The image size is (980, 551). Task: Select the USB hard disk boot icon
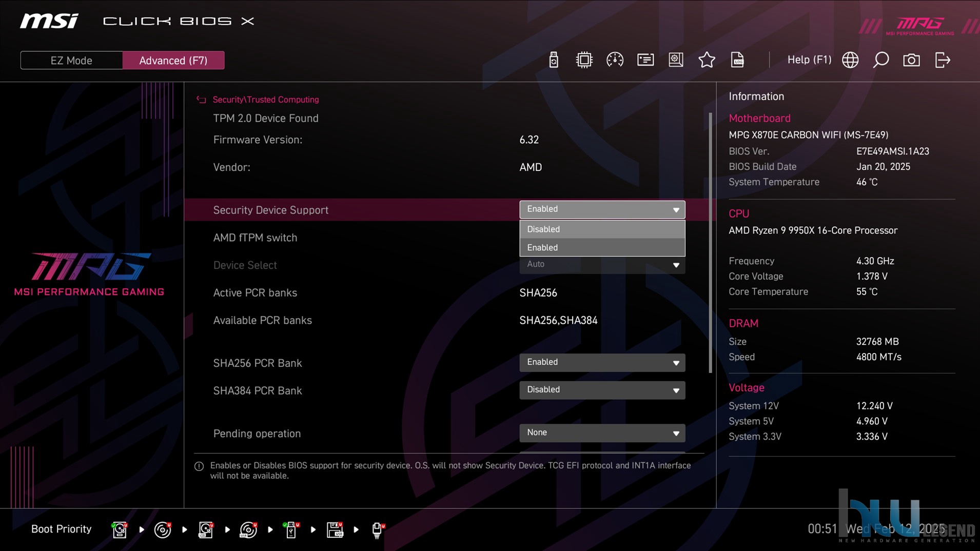[x=206, y=529]
